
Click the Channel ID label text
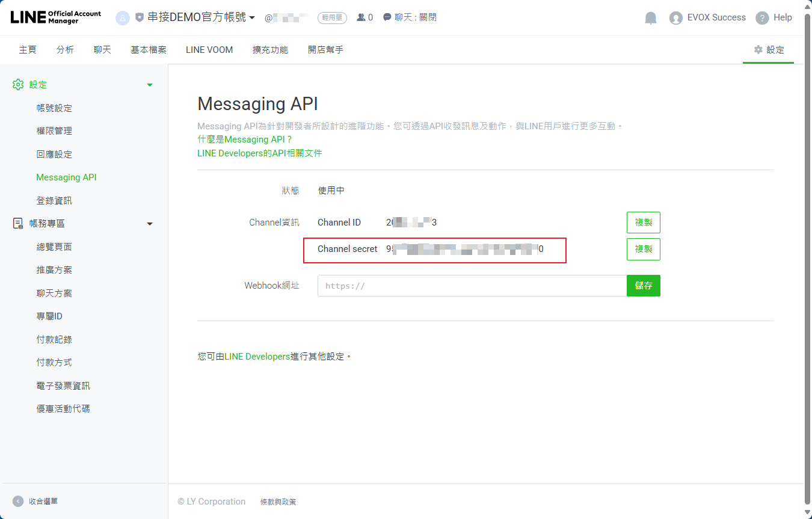(x=339, y=223)
